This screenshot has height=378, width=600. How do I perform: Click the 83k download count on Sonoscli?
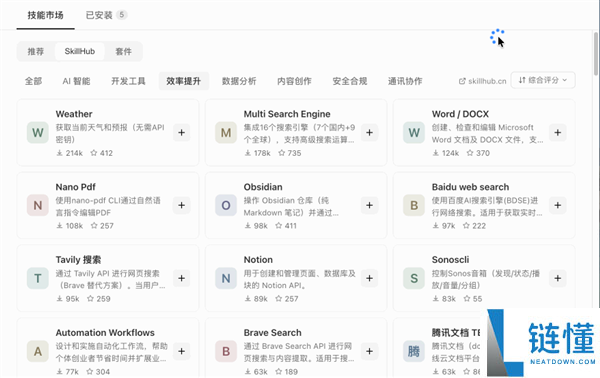[x=444, y=299]
